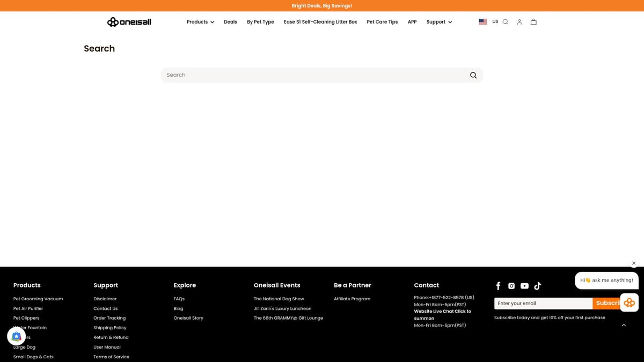Click the Enter your email field
This screenshot has height=362, width=644.
pyautogui.click(x=543, y=304)
